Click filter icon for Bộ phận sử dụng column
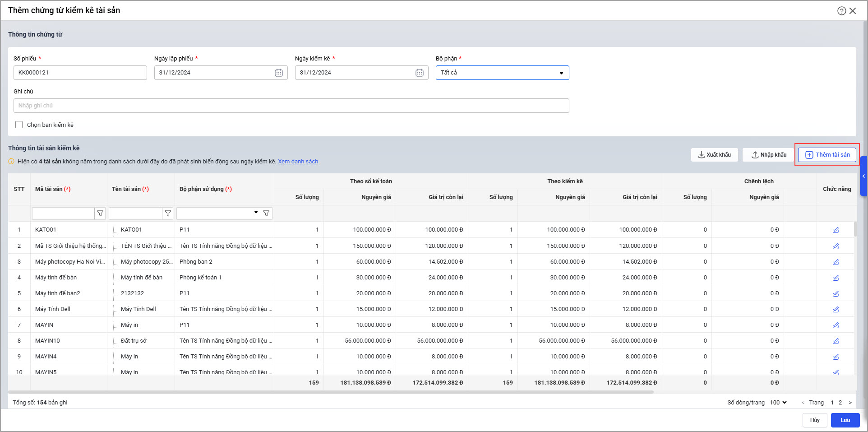Screen dimensions: 868x432 (x=266, y=214)
